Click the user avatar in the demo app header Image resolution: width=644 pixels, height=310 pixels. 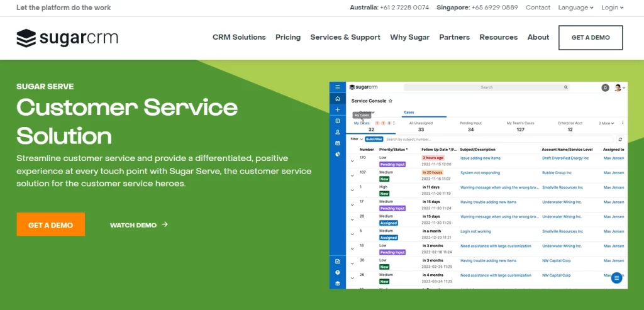click(x=618, y=87)
